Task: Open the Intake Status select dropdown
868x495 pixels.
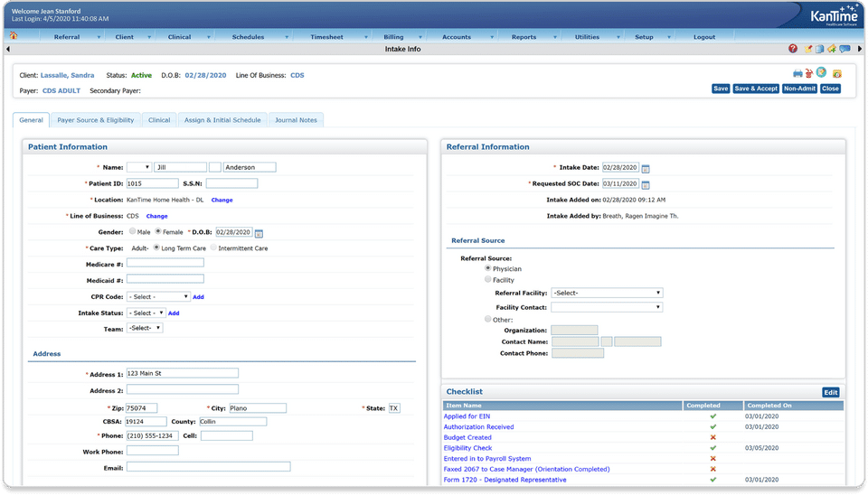Action: (146, 313)
